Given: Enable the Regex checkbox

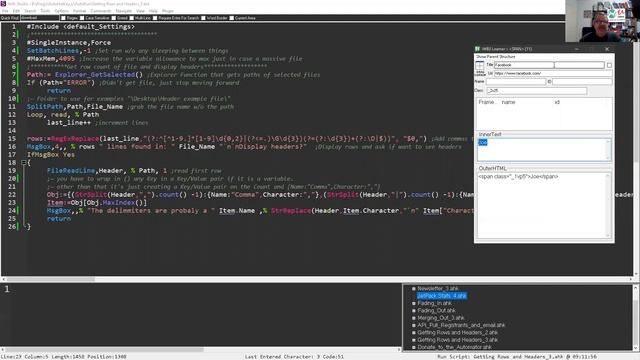Looking at the screenshot, I should [63, 18].
